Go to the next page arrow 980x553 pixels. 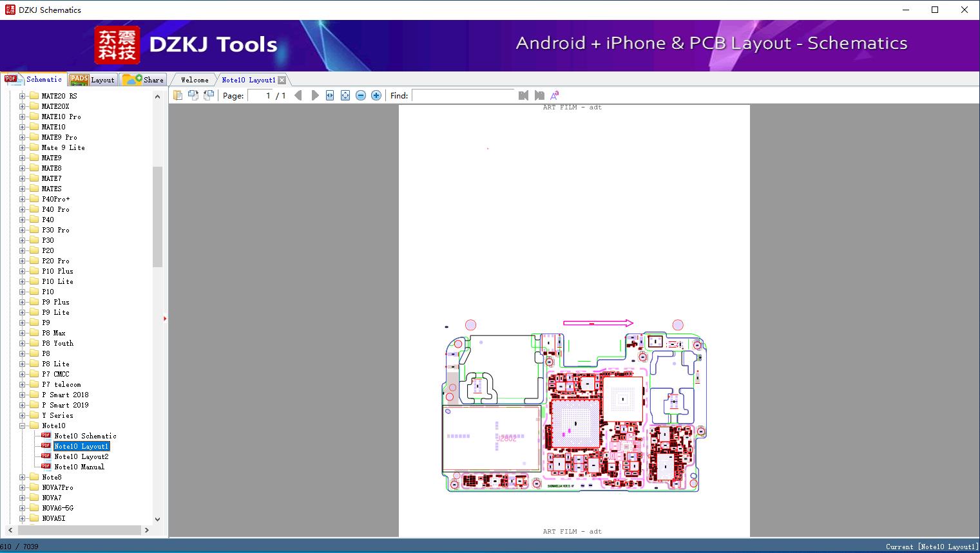pos(314,95)
